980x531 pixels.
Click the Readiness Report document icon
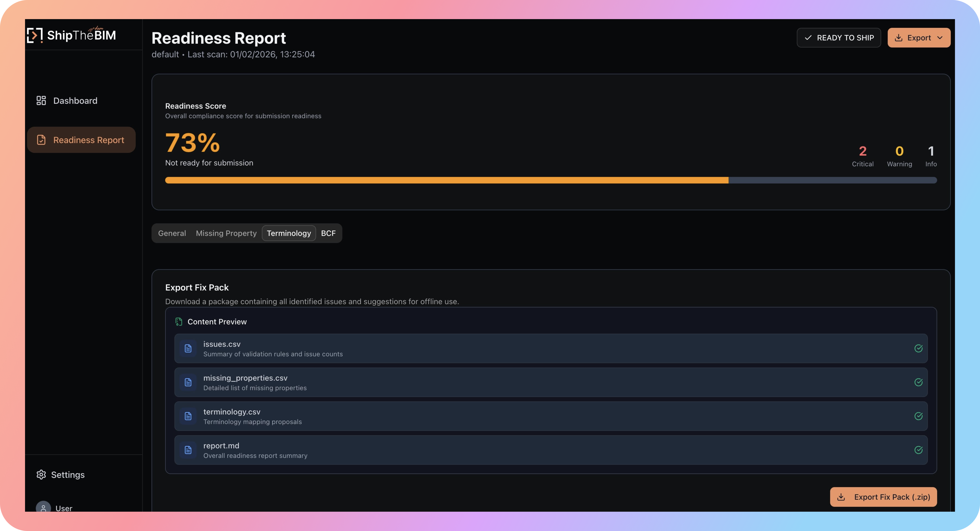[41, 140]
